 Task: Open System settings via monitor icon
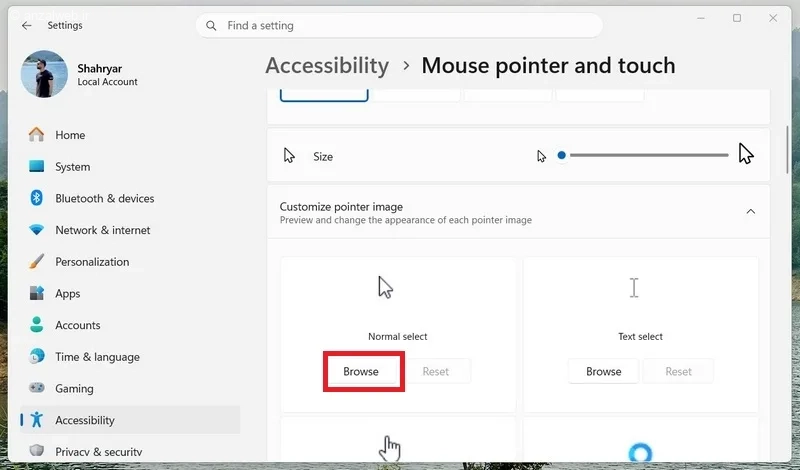pyautogui.click(x=36, y=166)
